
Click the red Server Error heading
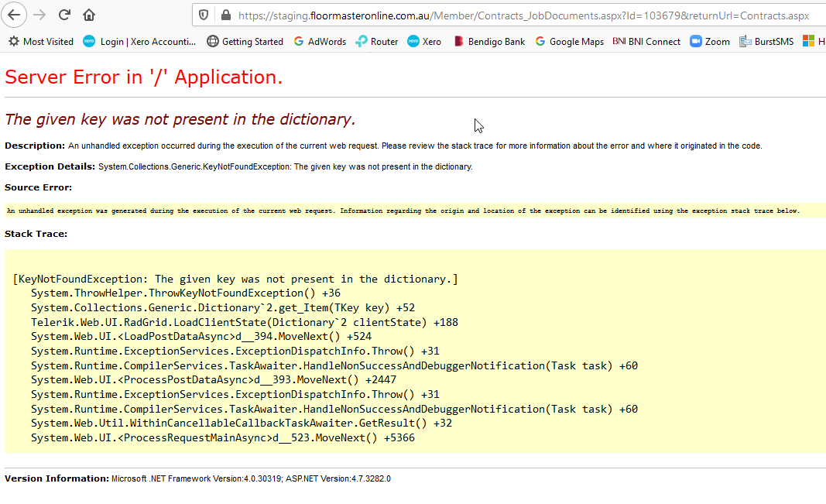pyautogui.click(x=144, y=77)
